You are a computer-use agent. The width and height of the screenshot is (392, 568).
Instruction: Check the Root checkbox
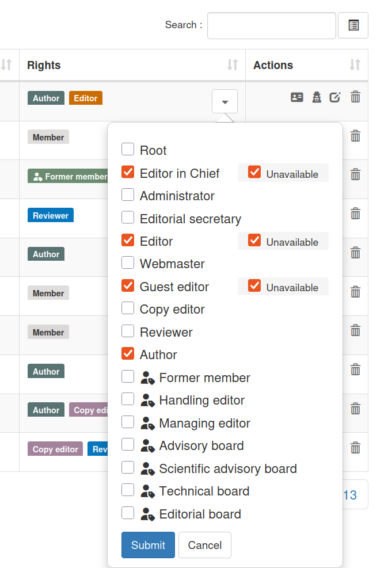pos(127,149)
